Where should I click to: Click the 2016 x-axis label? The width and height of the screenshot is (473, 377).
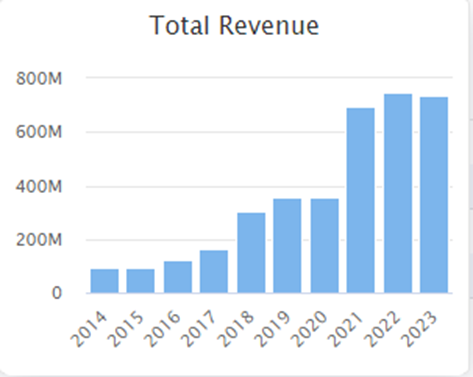point(162,330)
